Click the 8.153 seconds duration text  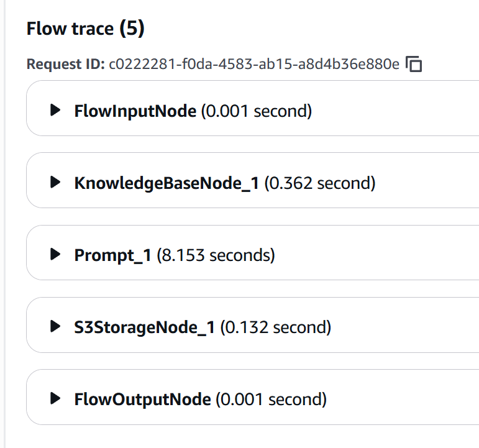pos(216,255)
